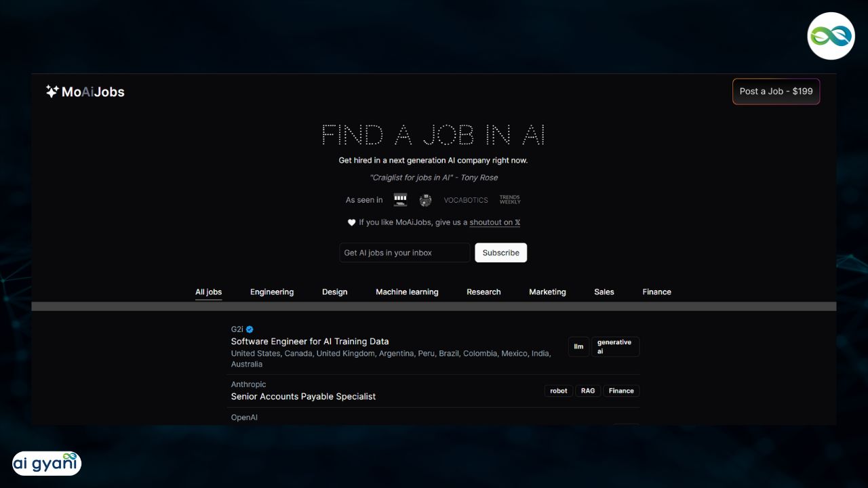Open Software Engineer for AI Training Data job
This screenshot has width=868, height=488.
[x=310, y=342]
